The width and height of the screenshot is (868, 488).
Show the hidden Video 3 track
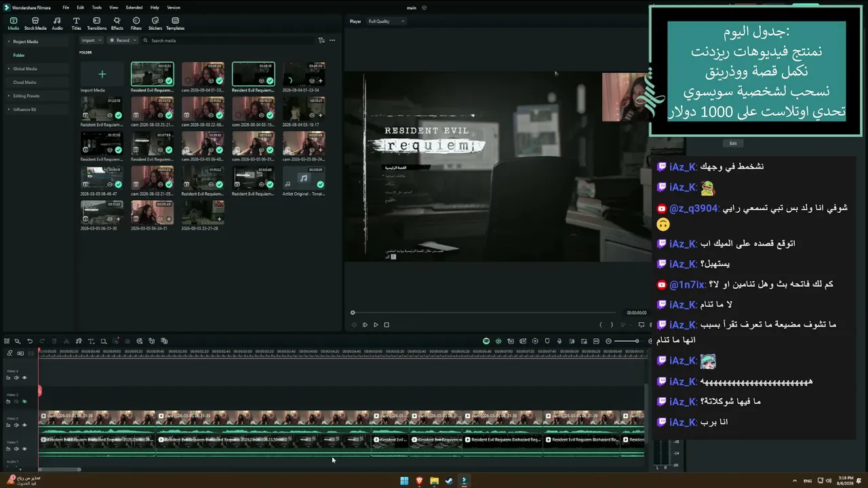[24, 401]
